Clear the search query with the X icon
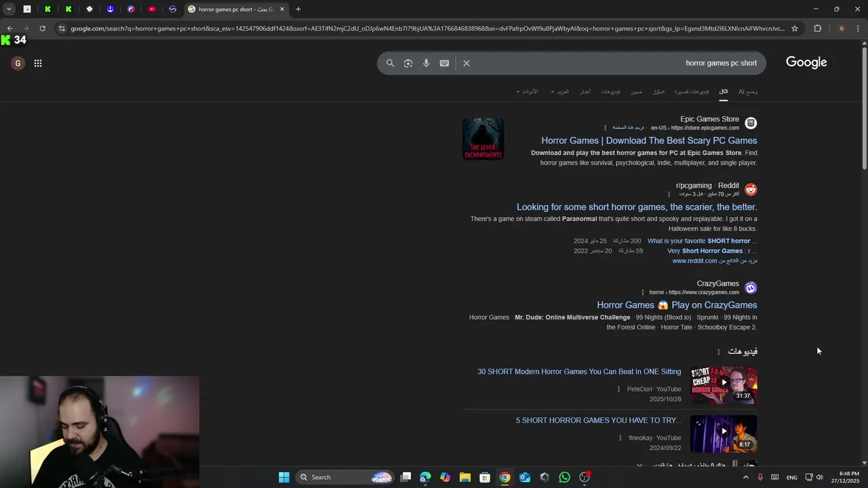The image size is (868, 488). pos(467,63)
